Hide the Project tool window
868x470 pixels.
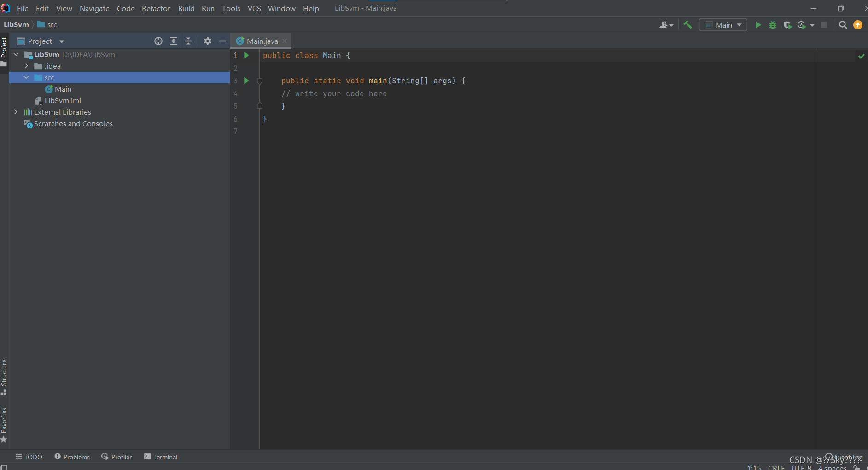point(222,41)
